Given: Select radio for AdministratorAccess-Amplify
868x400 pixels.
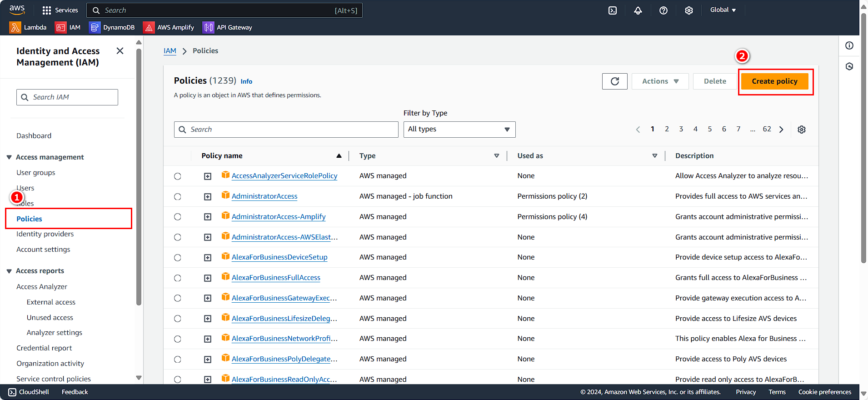Looking at the screenshot, I should [178, 217].
